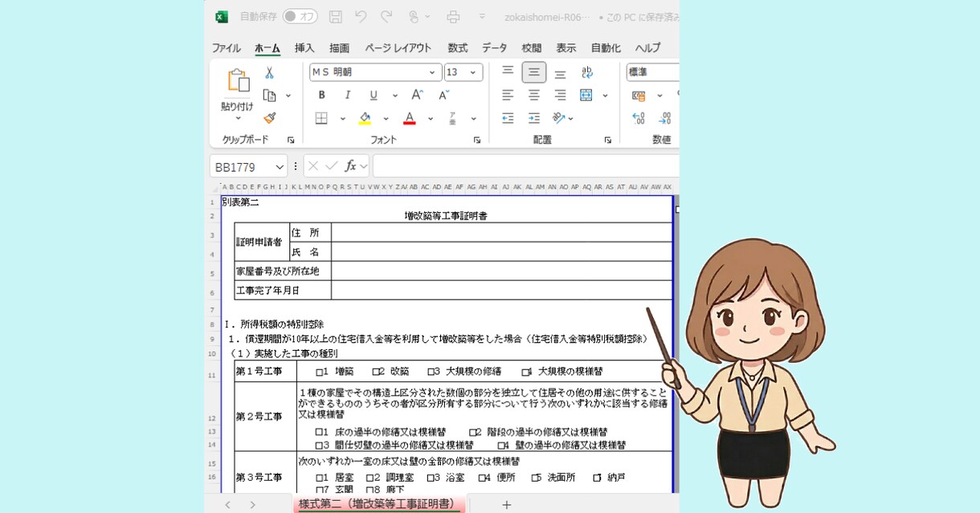Screen dimensions: 980x513
Task: Click the quick print icon
Action: point(453,17)
